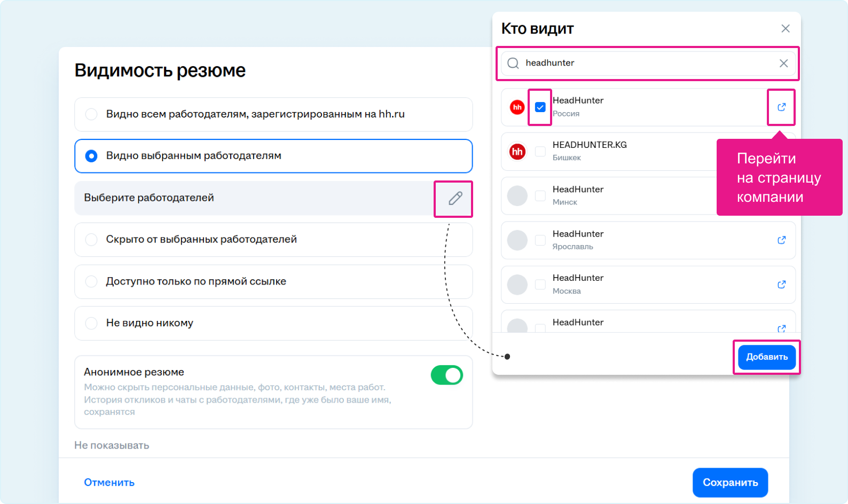848x504 pixels.
Task: Tick the HeadHunter Ярославль checkbox
Action: pyautogui.click(x=540, y=240)
